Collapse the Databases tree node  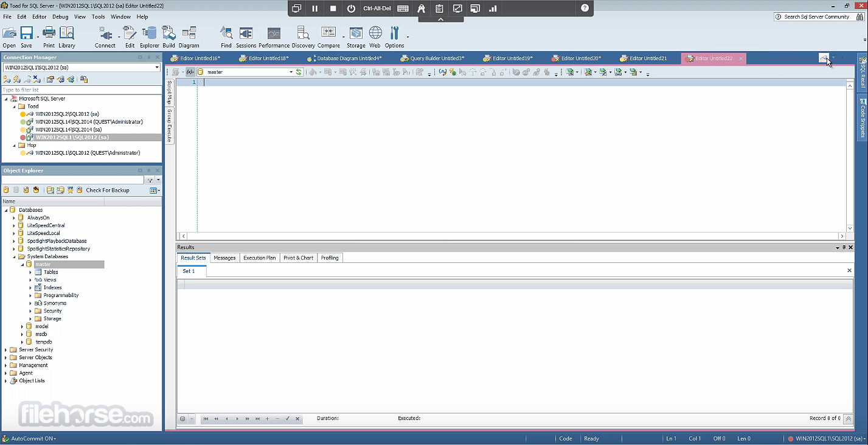coord(6,210)
